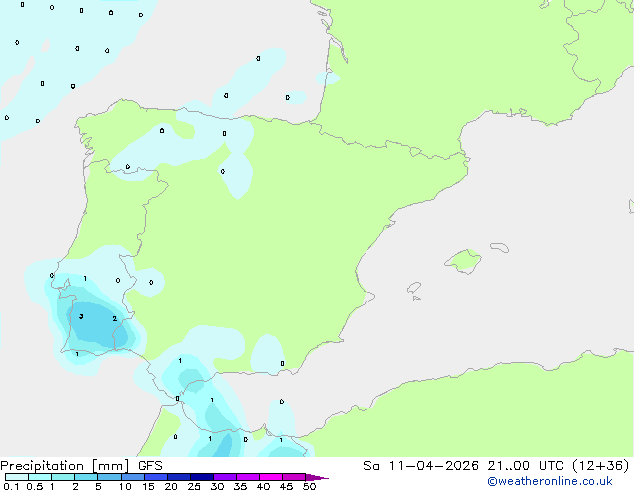Click the '3' precipitation value over Portugal
This screenshot has height=490, width=634.
click(81, 317)
